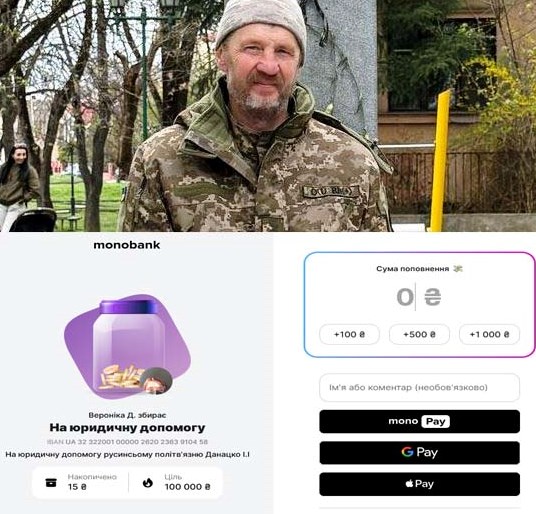The image size is (536, 514).
Task: Add 500 hryvnias to the amount
Action: [x=419, y=334]
